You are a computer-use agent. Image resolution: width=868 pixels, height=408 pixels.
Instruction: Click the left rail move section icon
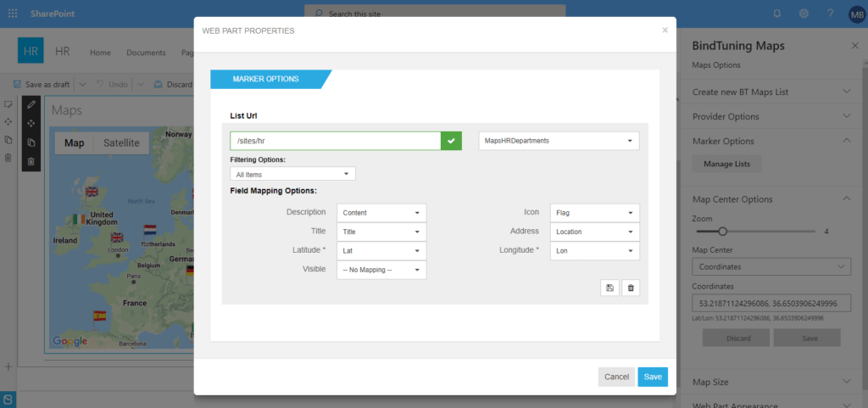tap(8, 121)
